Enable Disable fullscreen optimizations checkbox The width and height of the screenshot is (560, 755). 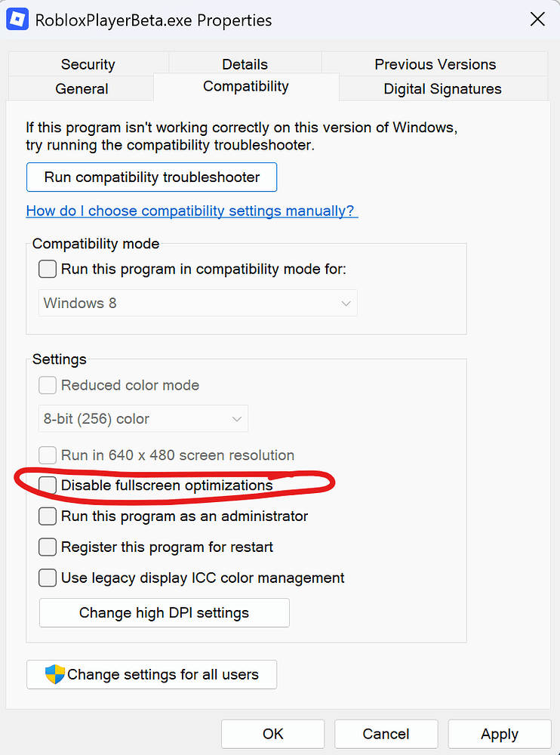48,485
